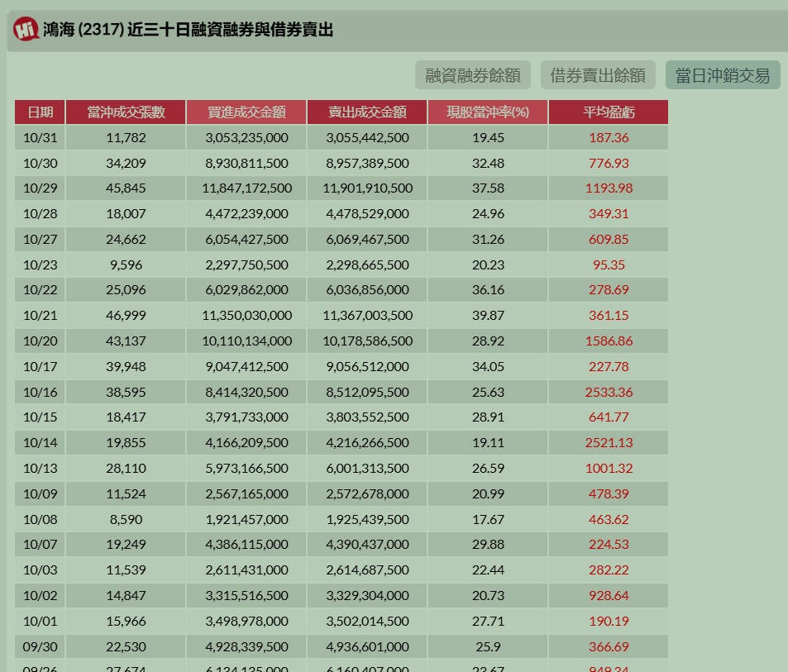The image size is (788, 672).
Task: Click sell amount 4,936,601,000
Action: [x=367, y=647]
